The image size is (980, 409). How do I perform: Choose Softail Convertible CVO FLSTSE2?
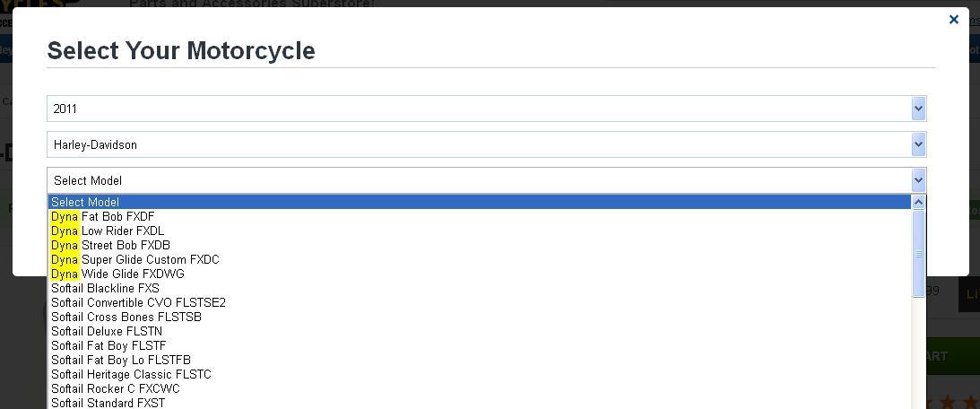pos(480,302)
